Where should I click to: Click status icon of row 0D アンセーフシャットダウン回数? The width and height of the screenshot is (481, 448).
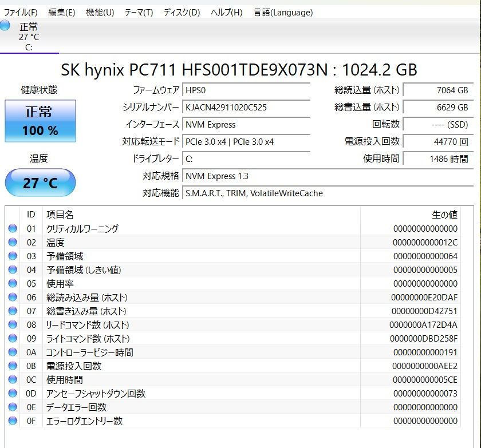13,393
